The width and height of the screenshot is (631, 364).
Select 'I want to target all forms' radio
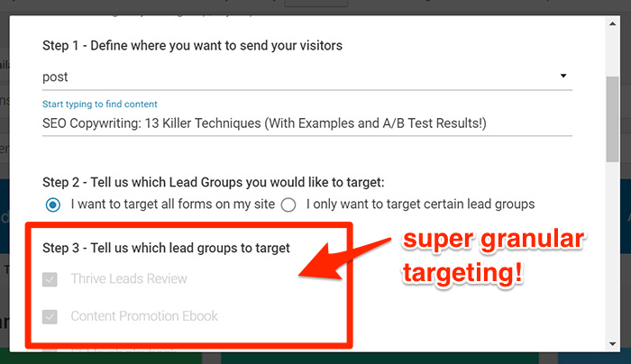(x=53, y=205)
